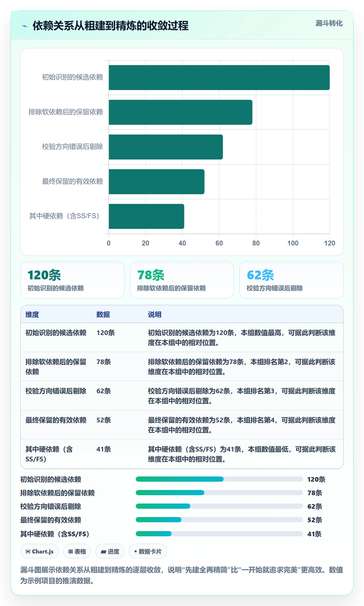The width and height of the screenshot is (364, 606).
Task: Click the chart bar for 校验方向错误后剔除
Action: 166,147
